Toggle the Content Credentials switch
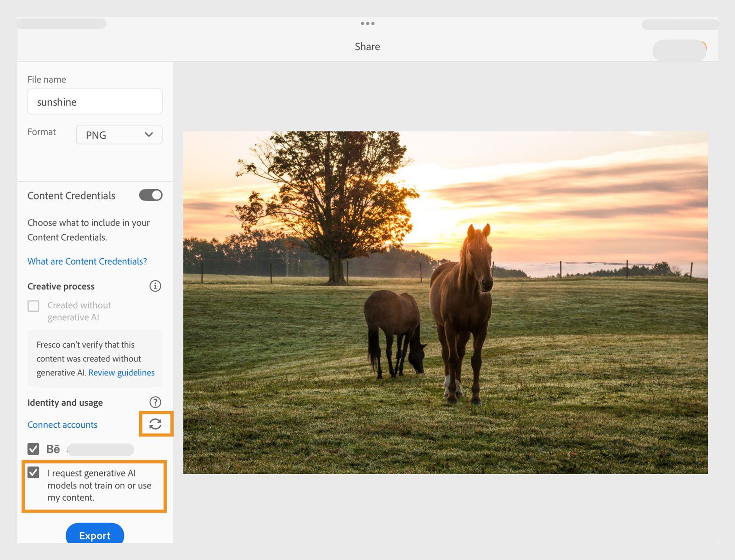735x560 pixels. (x=151, y=195)
